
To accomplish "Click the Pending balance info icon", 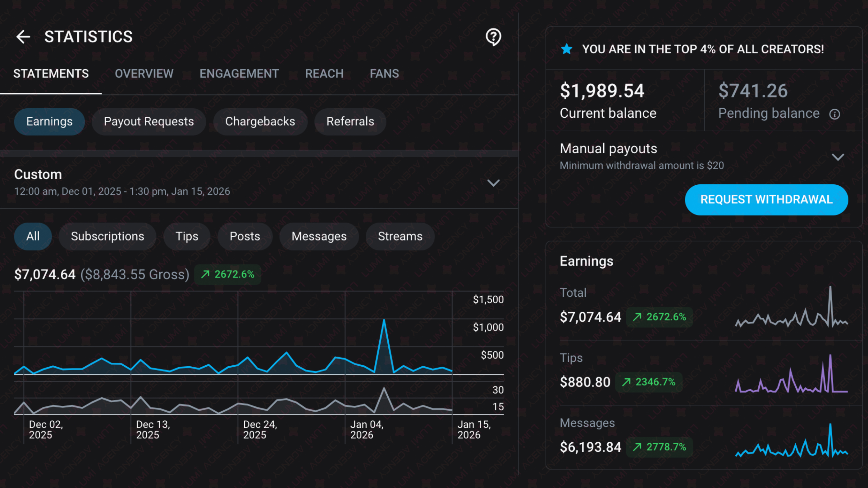I will 834,114.
